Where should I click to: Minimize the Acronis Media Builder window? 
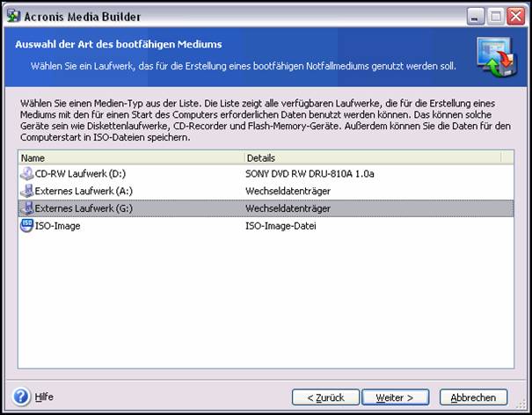click(x=476, y=17)
